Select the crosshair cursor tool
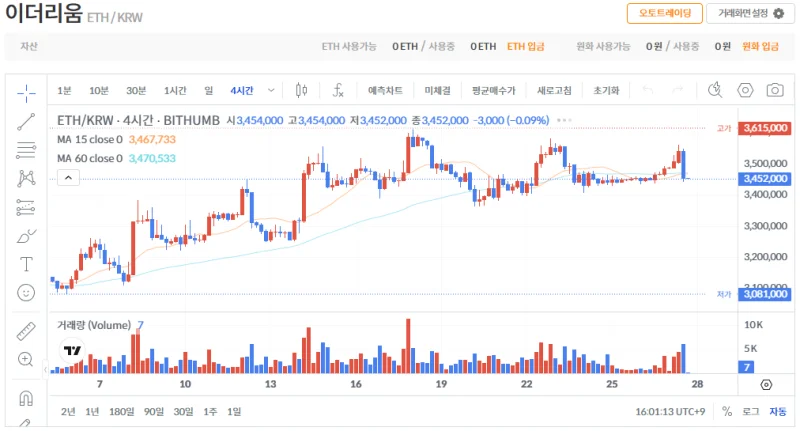 click(26, 92)
